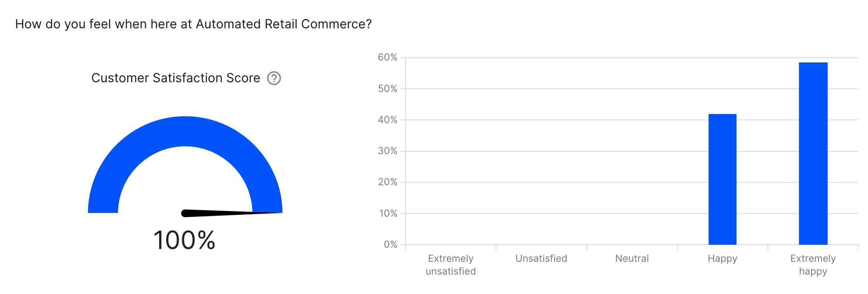The width and height of the screenshot is (868, 294).
Task: Click the help icon beside Customer Satisfaction Score
Action: 274,78
